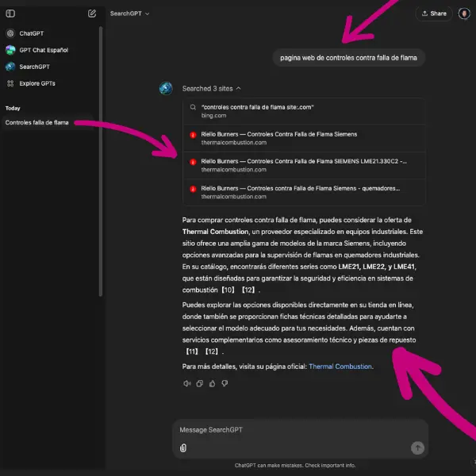Open the user profile avatar menu
Image resolution: width=476 pixels, height=476 pixels.
463,13
